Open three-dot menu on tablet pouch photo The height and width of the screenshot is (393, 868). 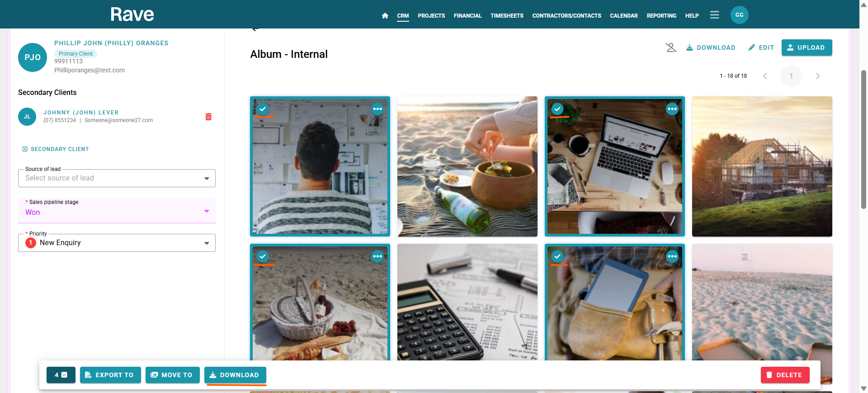[x=672, y=256]
